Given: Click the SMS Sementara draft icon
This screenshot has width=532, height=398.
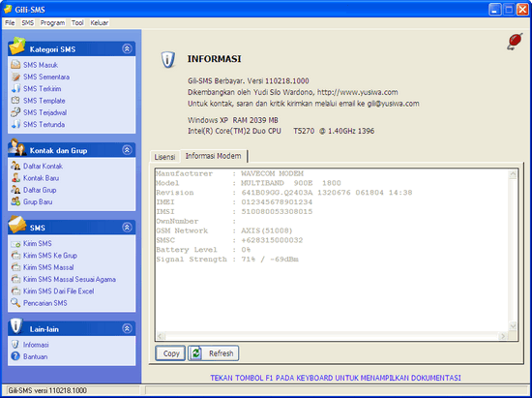Looking at the screenshot, I should tap(15, 77).
